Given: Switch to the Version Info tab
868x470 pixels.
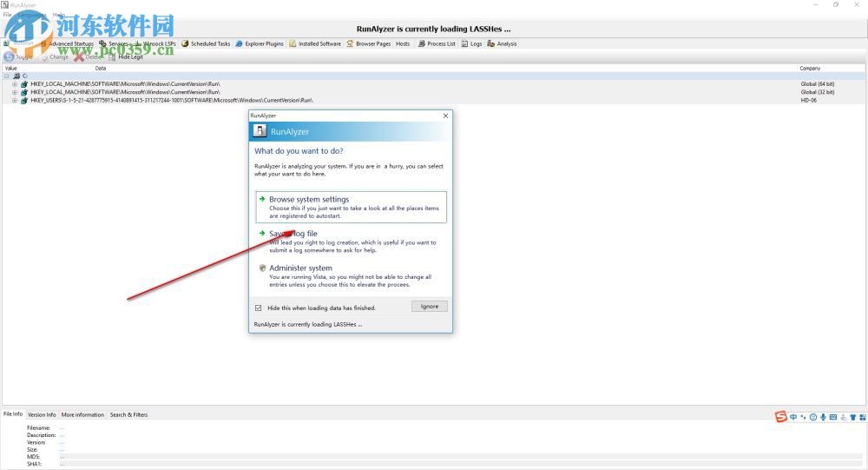Looking at the screenshot, I should [42, 414].
